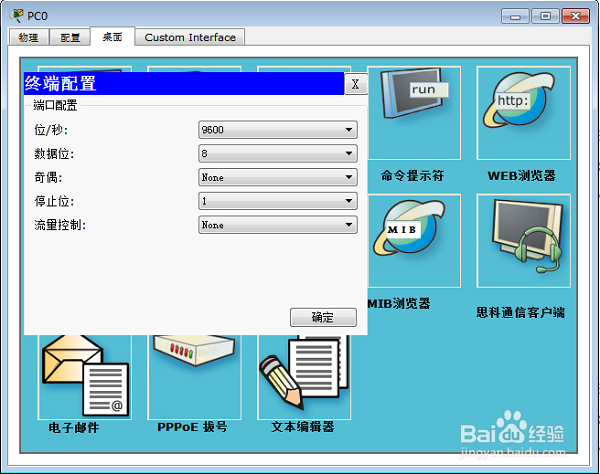Click the 终端配置 dialog title text
Screen dimensions: 600x474
[60, 83]
